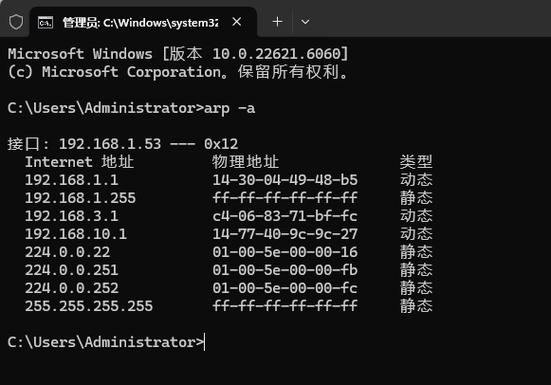Image resolution: width=551 pixels, height=385 pixels.
Task: Click the IP address 192.168.1.1
Action: 71,180
